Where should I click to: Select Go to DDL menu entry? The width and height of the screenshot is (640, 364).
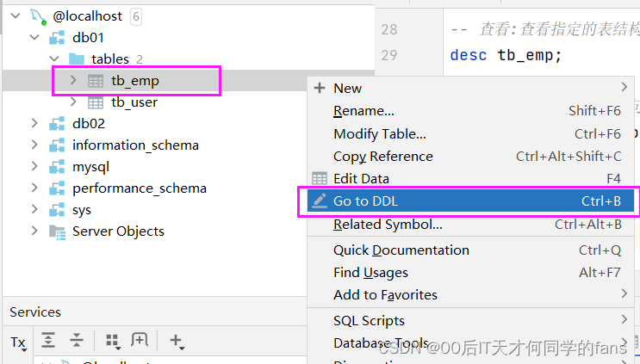point(470,201)
